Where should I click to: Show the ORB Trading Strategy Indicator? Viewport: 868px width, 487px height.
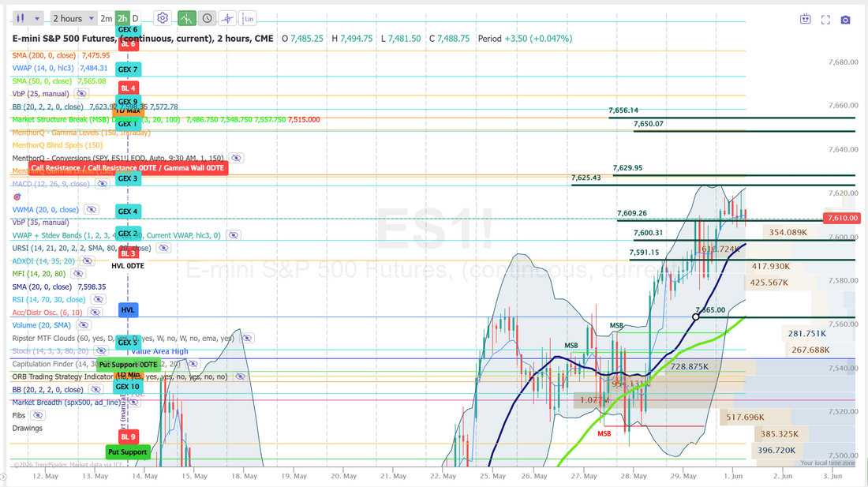240,376
